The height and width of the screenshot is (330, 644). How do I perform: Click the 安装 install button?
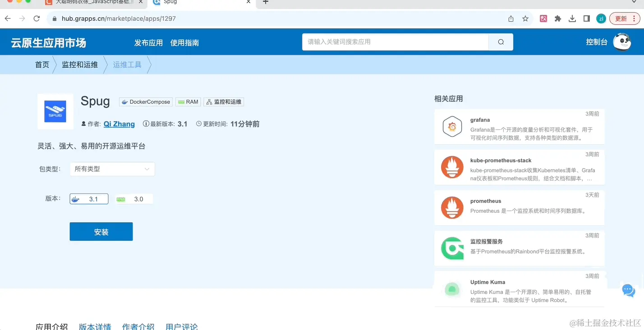point(101,232)
